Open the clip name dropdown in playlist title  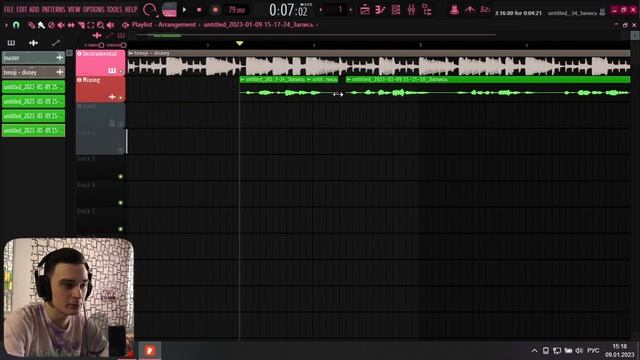coord(260,25)
